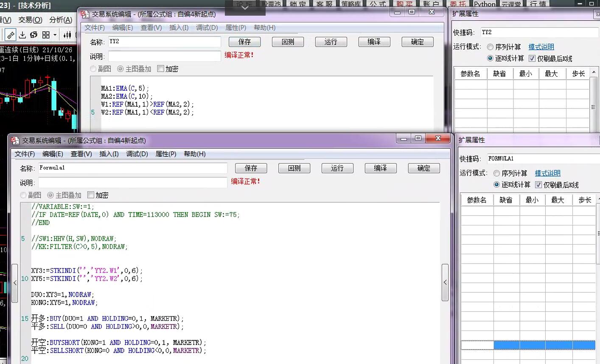The width and height of the screenshot is (600, 364).
Task: Collapse editor with left side-panel arrow handle
Action: 15,283
